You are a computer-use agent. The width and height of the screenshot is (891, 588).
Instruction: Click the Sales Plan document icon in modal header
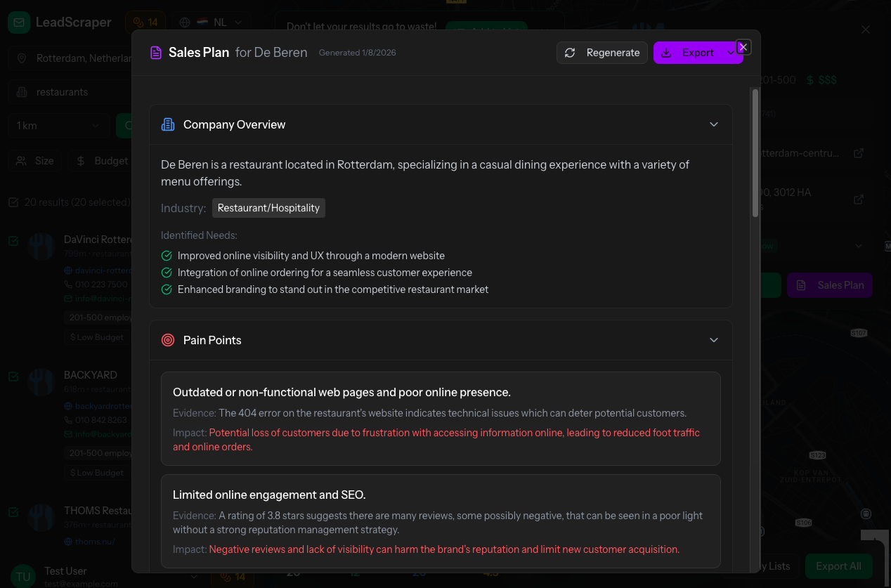[x=155, y=53]
